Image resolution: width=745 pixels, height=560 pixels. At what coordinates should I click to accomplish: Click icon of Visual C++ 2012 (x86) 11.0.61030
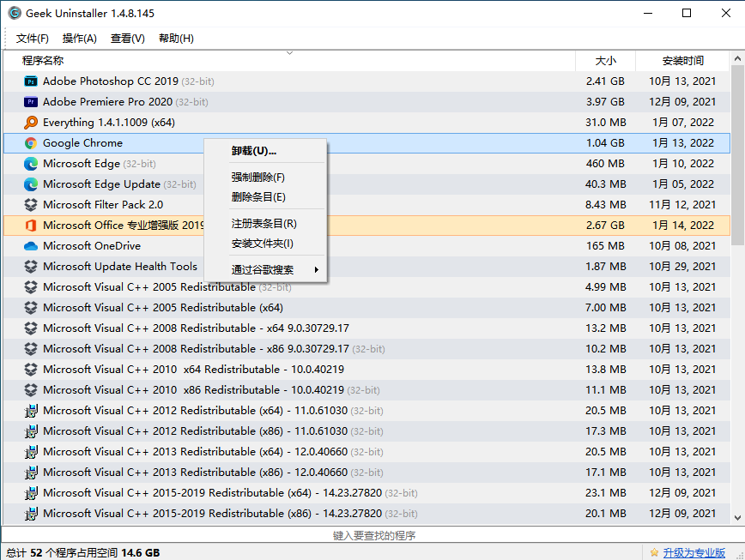tap(31, 431)
